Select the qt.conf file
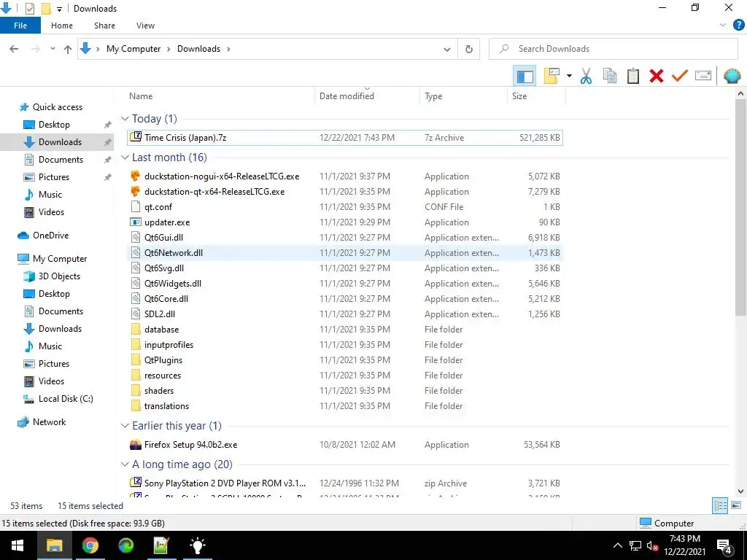747x560 pixels. (345, 206)
